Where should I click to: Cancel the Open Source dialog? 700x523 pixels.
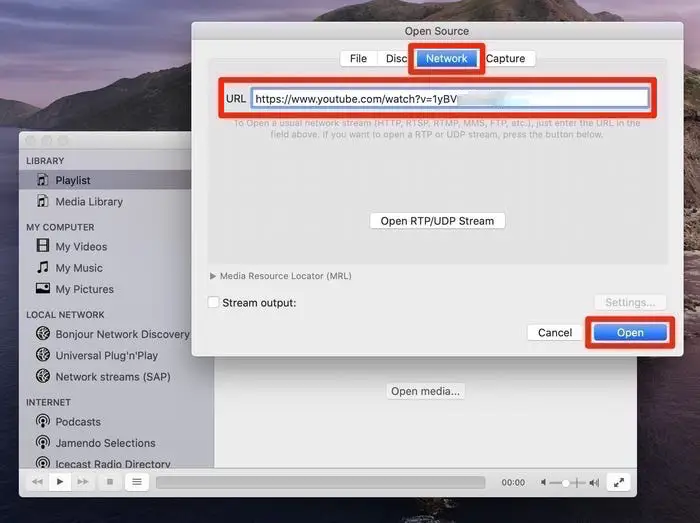555,333
